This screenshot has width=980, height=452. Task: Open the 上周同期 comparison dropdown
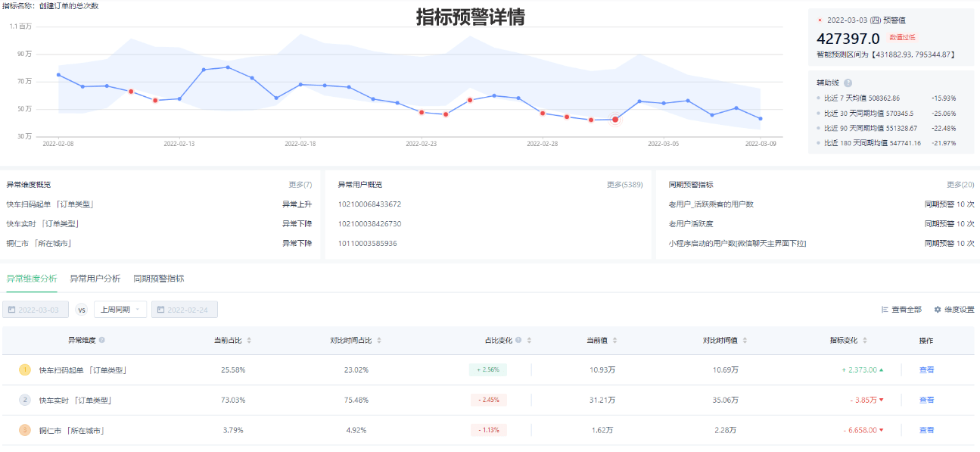120,310
